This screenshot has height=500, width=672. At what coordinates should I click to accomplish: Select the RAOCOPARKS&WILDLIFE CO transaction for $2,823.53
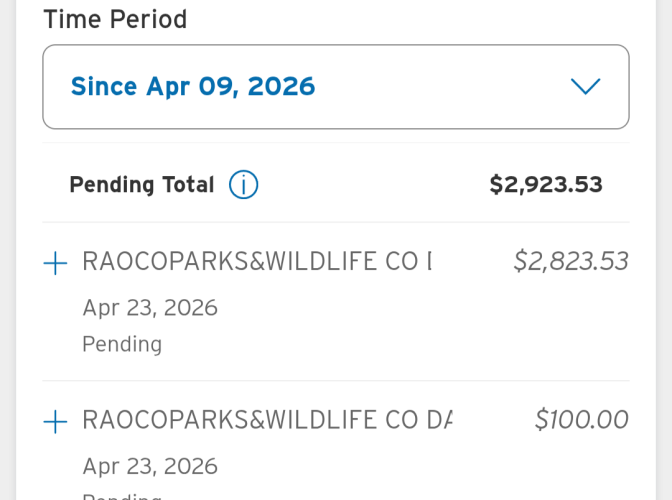click(x=257, y=262)
